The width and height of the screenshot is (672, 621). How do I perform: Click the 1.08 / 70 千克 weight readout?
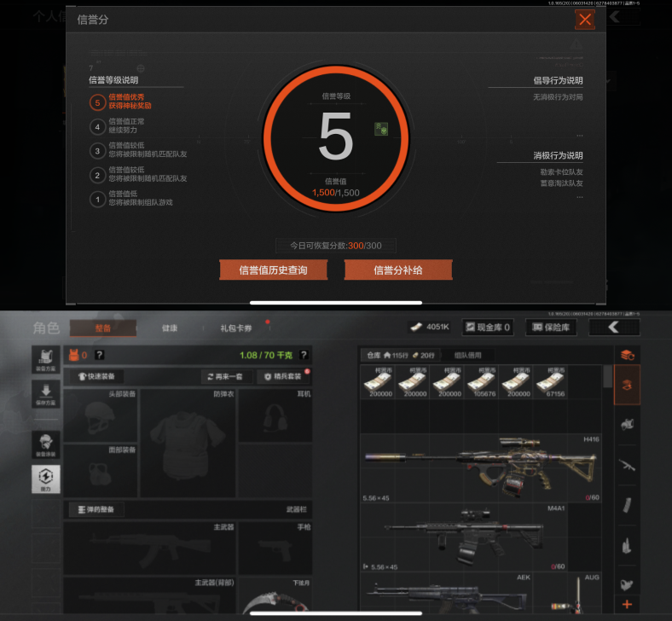tap(266, 355)
